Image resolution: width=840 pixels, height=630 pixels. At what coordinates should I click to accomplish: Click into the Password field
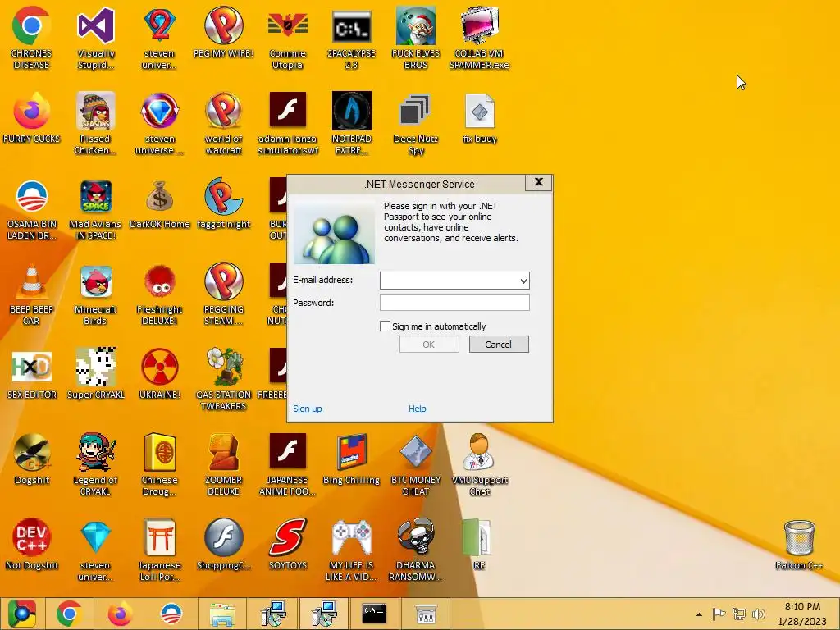point(454,303)
